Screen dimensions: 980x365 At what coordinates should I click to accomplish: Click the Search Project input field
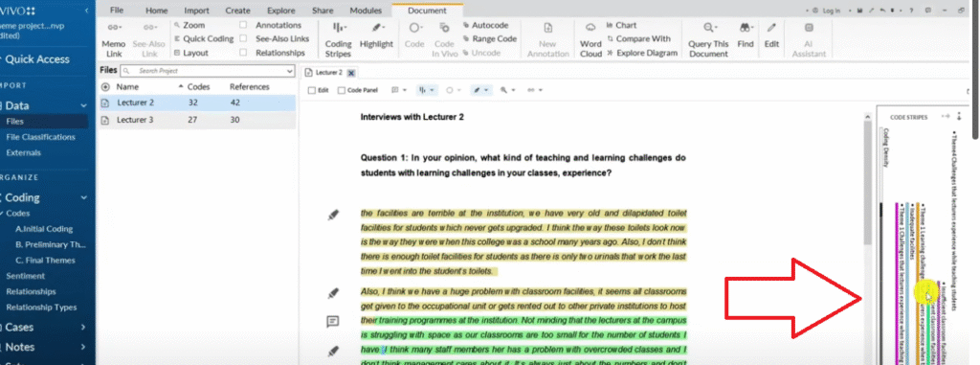coord(207,72)
